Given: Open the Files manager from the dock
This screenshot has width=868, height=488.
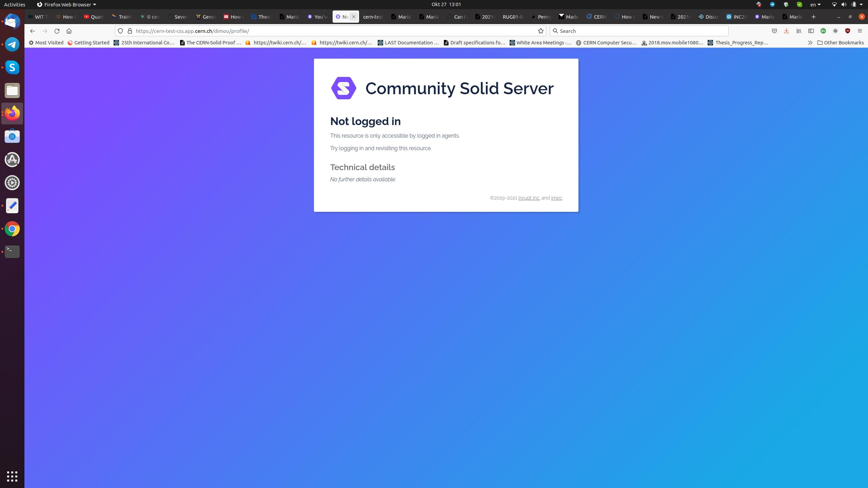Looking at the screenshot, I should click(12, 90).
